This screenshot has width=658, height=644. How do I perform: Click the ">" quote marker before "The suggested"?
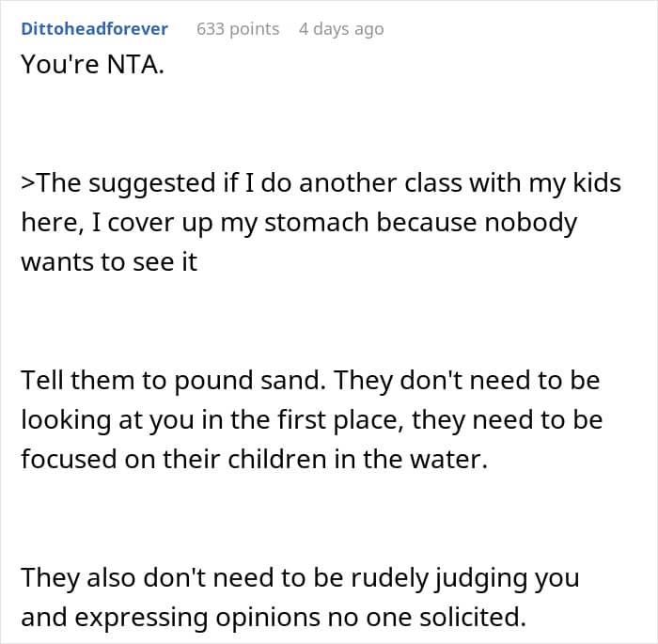(27, 182)
